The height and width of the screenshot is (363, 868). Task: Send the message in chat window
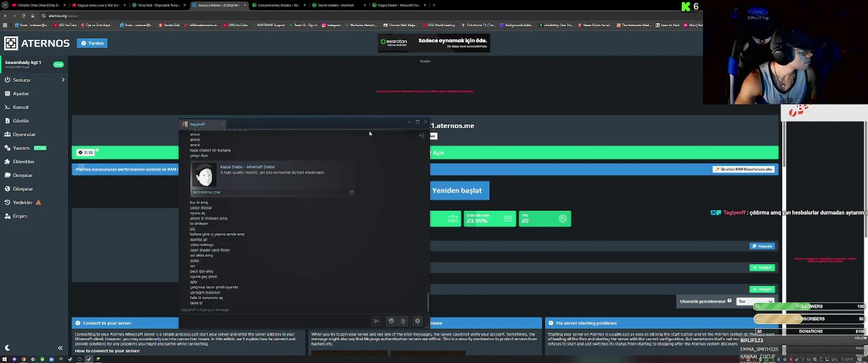coord(376,321)
